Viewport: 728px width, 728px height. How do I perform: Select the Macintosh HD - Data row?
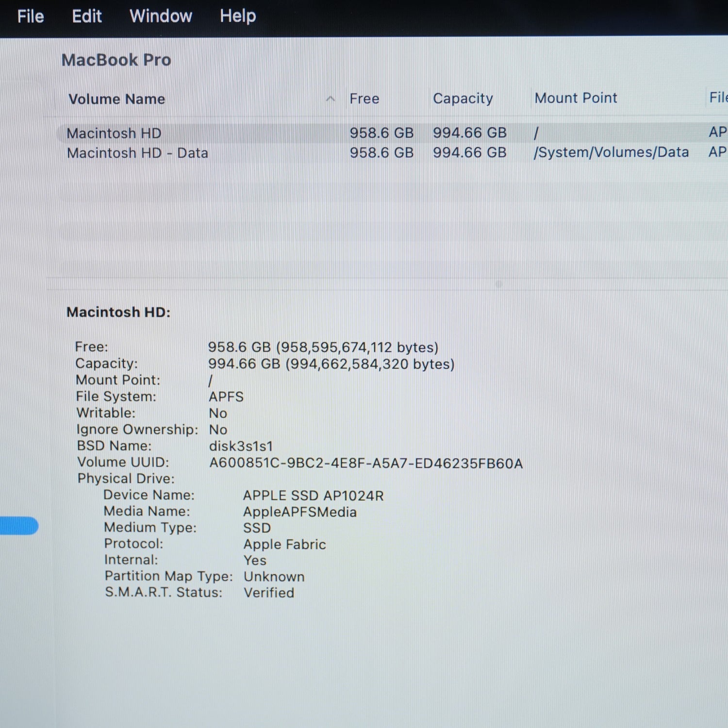click(392, 153)
